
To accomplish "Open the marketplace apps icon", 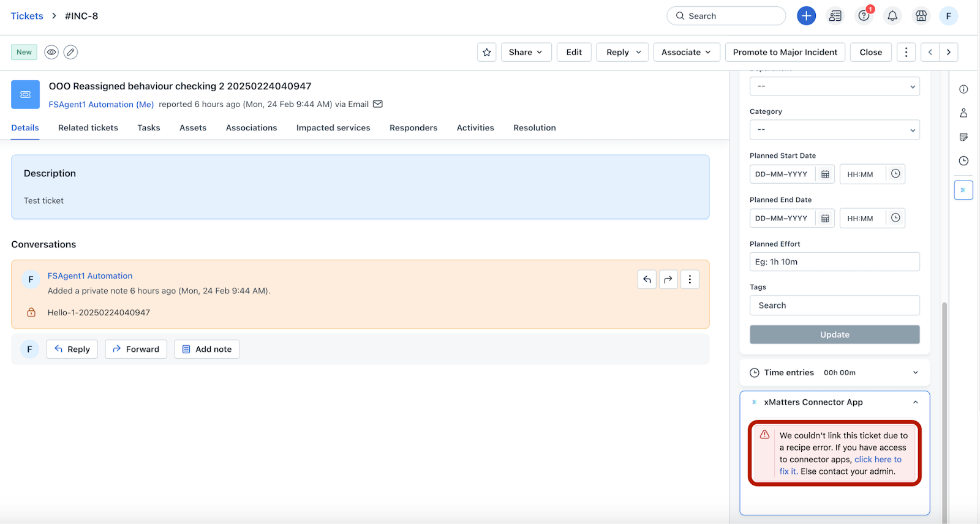I will coord(921,16).
